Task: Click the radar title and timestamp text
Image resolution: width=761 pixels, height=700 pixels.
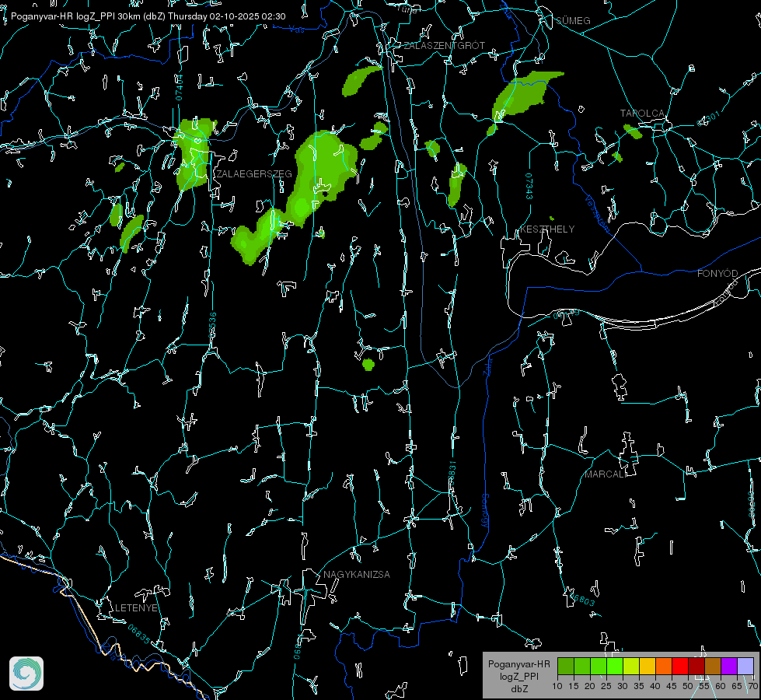Action: pos(148,16)
